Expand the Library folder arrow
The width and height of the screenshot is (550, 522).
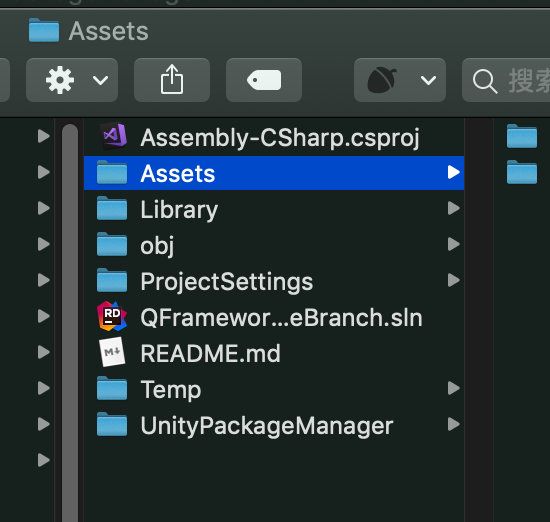pos(454,208)
